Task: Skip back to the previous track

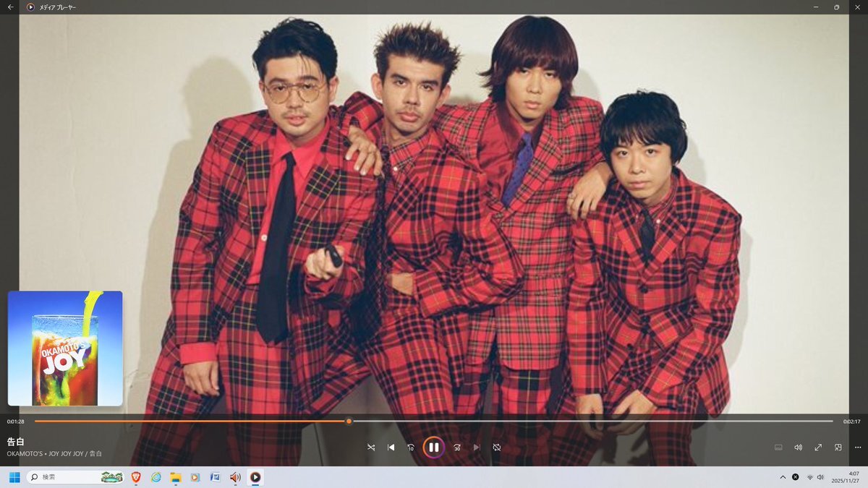Action: coord(391,448)
